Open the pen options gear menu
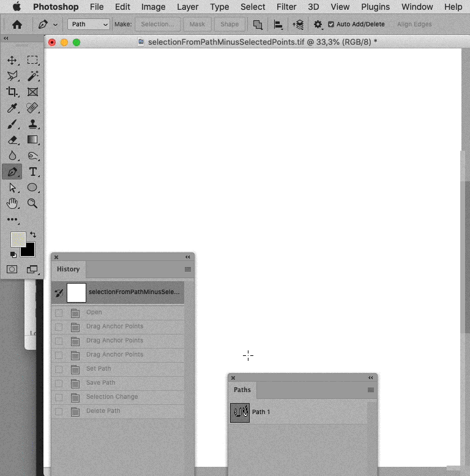The height and width of the screenshot is (476, 470). (x=318, y=25)
